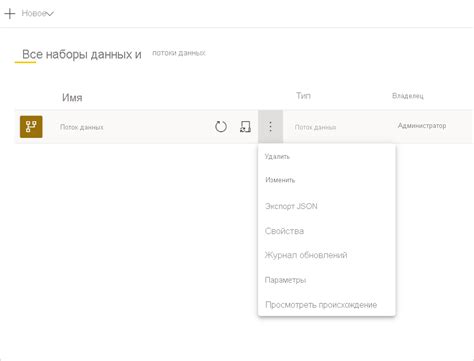
Task: Open scheduled refresh icon for the dataflow
Action: pyautogui.click(x=245, y=127)
